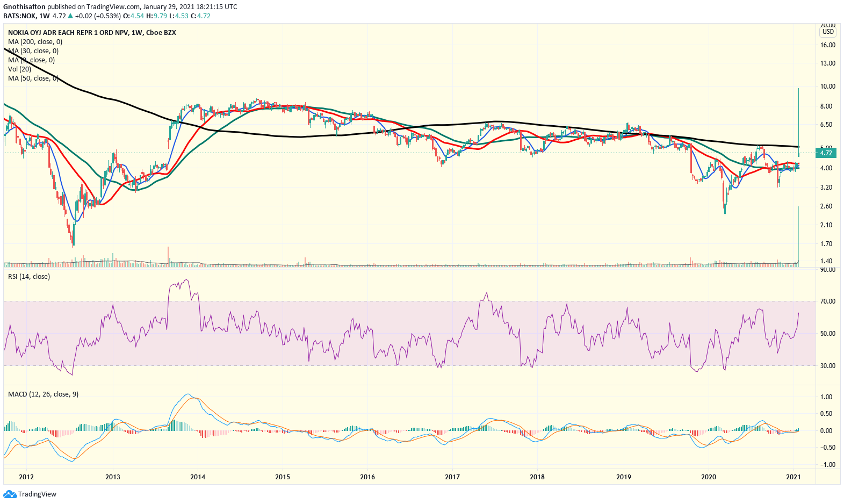
Task: Click the BATS:NOK ticker symbol
Action: pyautogui.click(x=19, y=16)
